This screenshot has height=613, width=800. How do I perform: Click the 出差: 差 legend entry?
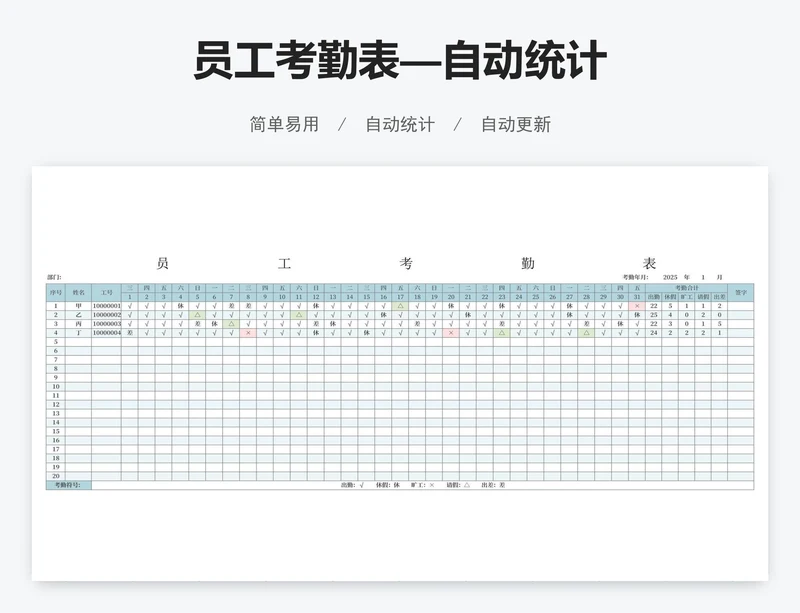click(493, 485)
